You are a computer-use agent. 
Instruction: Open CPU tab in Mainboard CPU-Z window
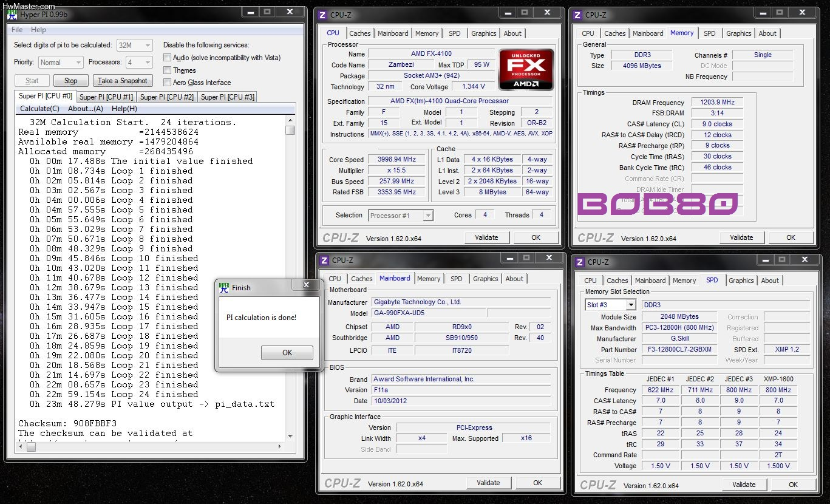coord(335,279)
